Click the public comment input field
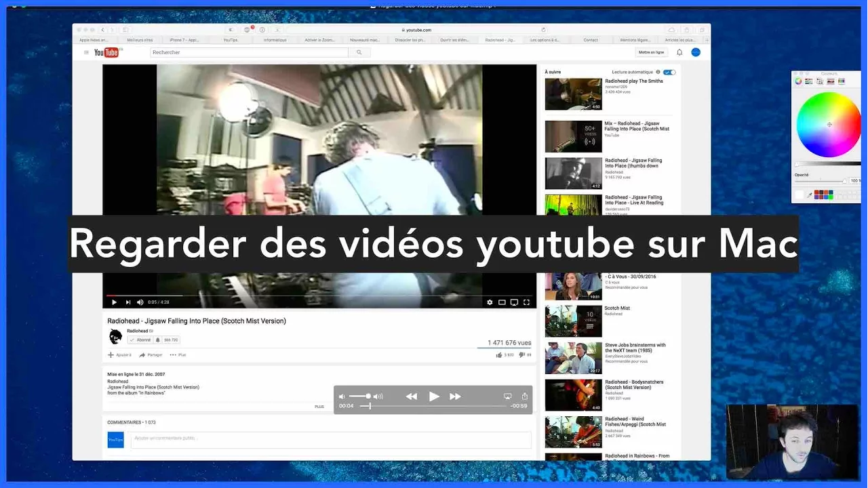Image resolution: width=868 pixels, height=488 pixels. [x=331, y=439]
